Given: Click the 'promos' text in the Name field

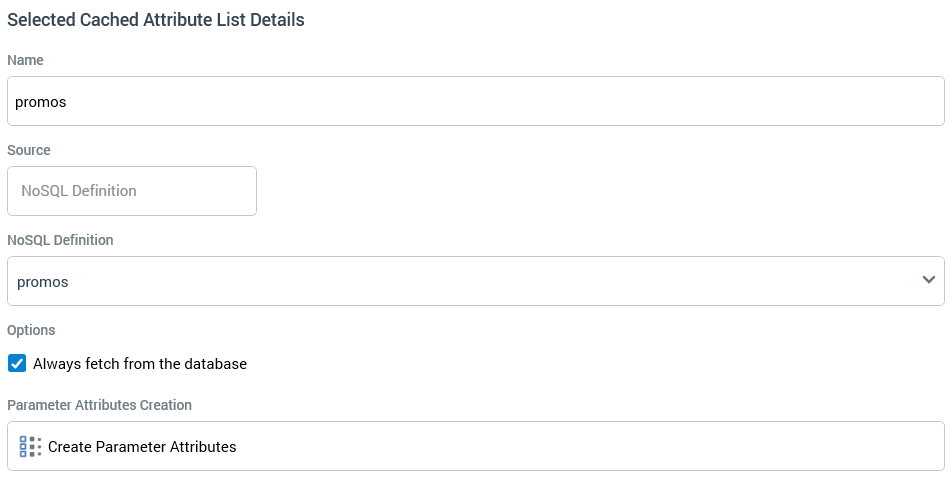Looking at the screenshot, I should click(41, 102).
